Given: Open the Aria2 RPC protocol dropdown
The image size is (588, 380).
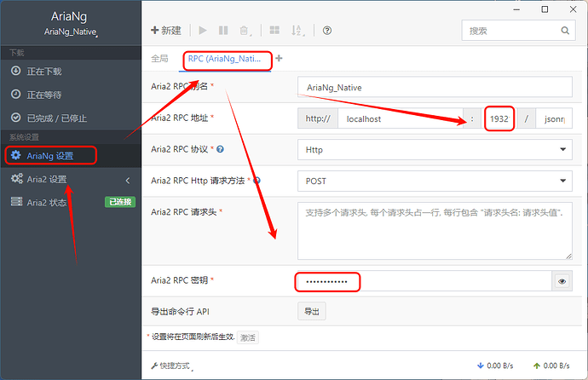Looking at the screenshot, I should tap(435, 149).
